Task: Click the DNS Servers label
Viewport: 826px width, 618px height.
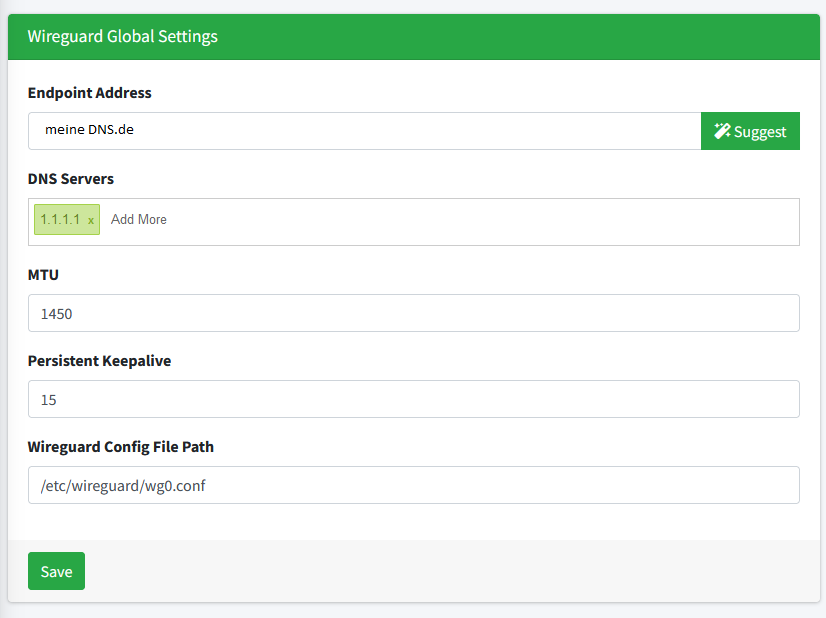Action: point(71,179)
